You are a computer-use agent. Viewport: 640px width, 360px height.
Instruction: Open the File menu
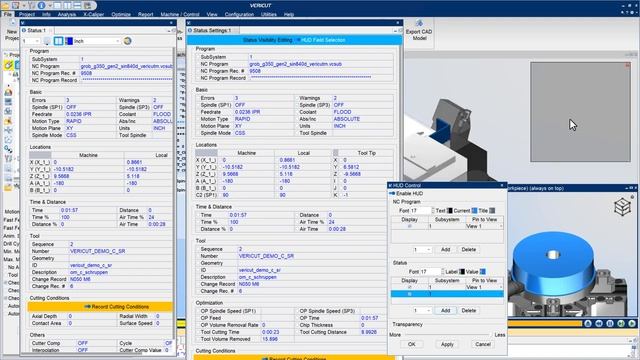[x=7, y=14]
